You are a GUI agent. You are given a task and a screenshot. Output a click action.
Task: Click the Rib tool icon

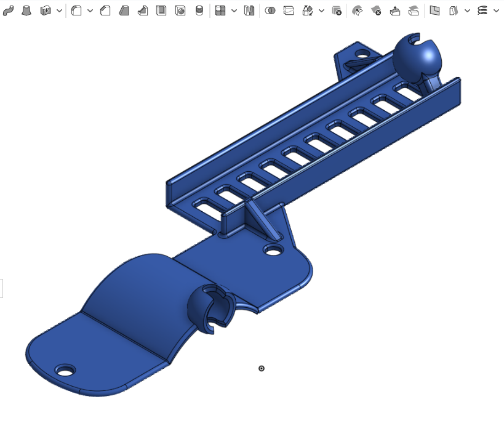pyautogui.click(x=142, y=10)
